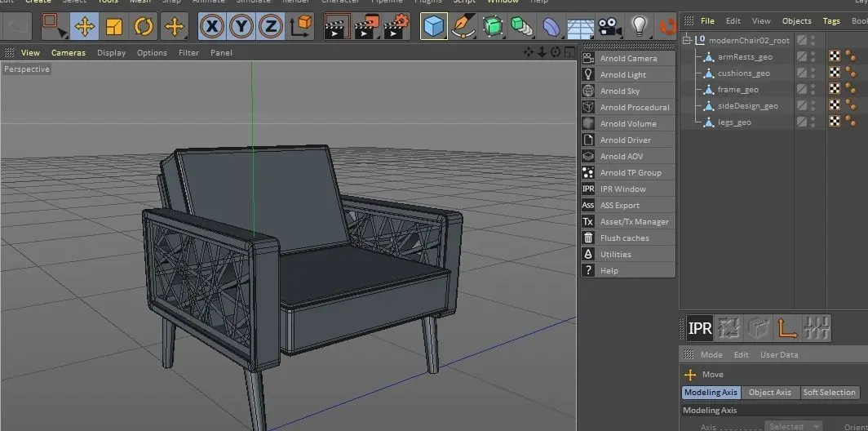Open the viewport Panel menu
The height and width of the screenshot is (431, 868).
[221, 52]
